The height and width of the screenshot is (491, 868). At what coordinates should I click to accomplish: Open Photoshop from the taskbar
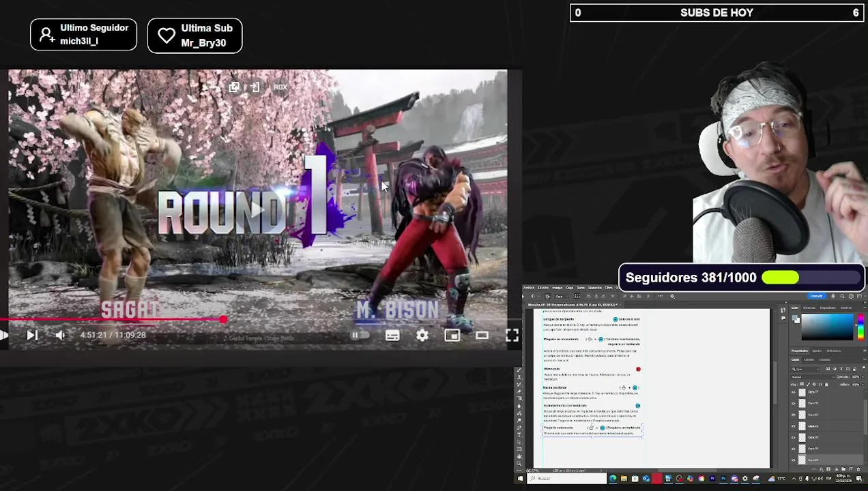[x=723, y=479]
